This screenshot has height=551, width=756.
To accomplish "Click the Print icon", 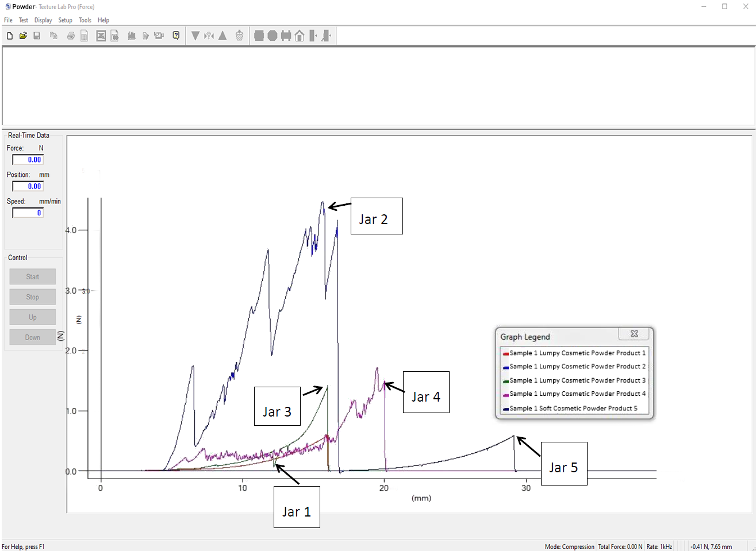I will pos(71,36).
